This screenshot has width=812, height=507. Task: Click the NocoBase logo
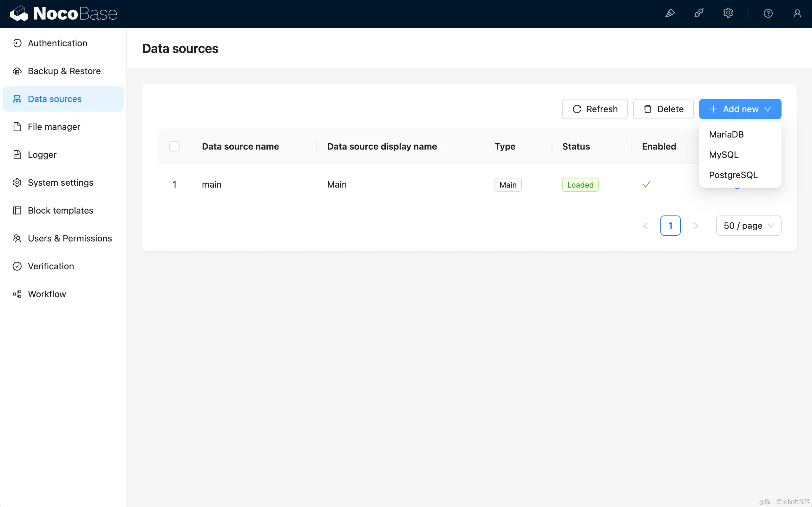coord(64,13)
